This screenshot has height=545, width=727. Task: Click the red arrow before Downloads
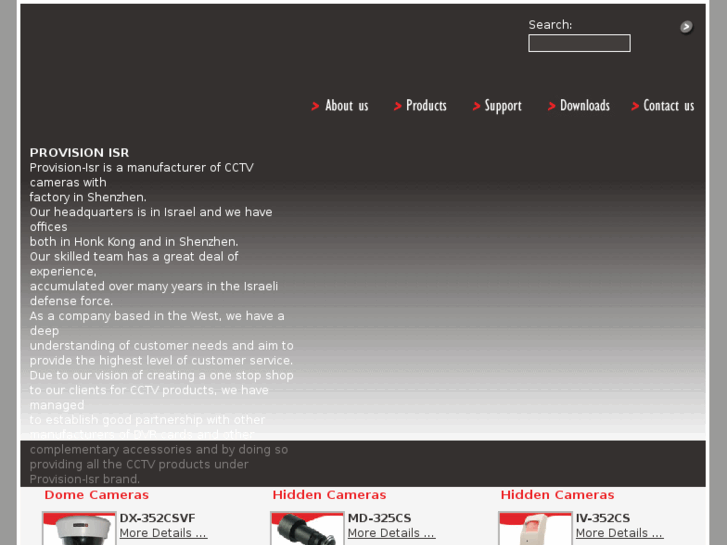(x=551, y=106)
